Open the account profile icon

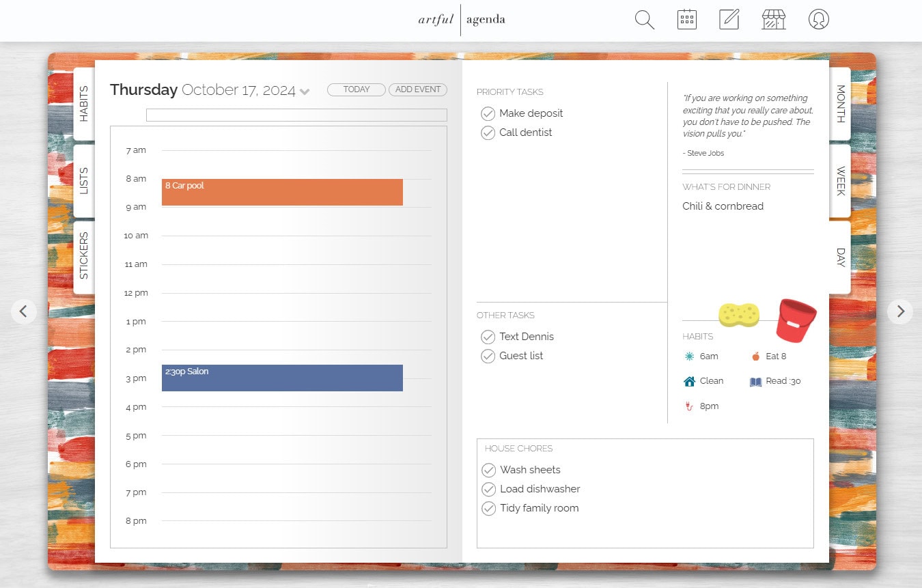[818, 19]
